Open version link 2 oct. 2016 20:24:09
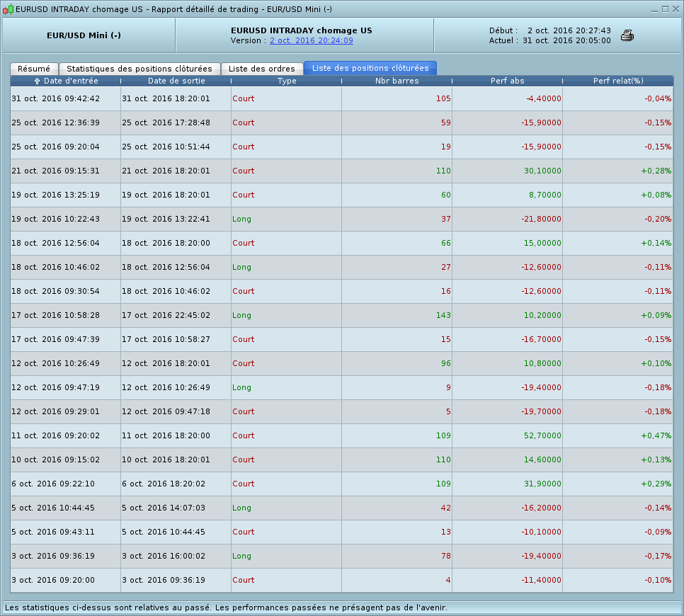The width and height of the screenshot is (684, 616). tap(312, 40)
